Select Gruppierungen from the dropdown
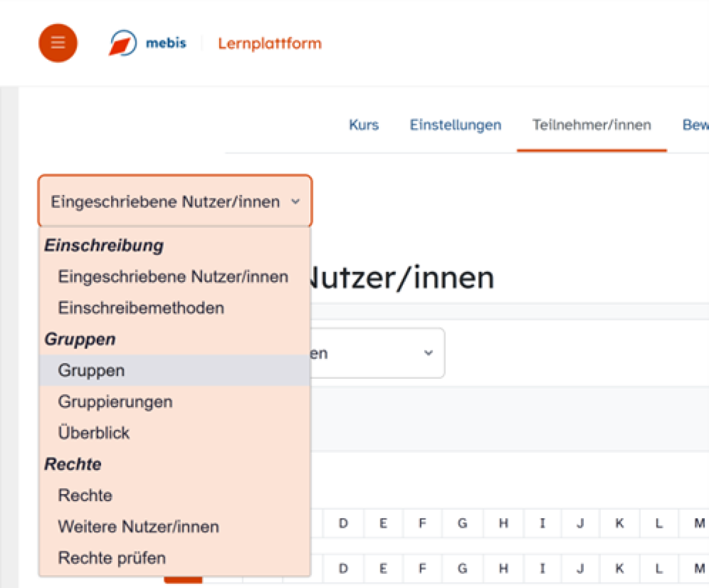Image resolution: width=709 pixels, height=588 pixels. [115, 402]
